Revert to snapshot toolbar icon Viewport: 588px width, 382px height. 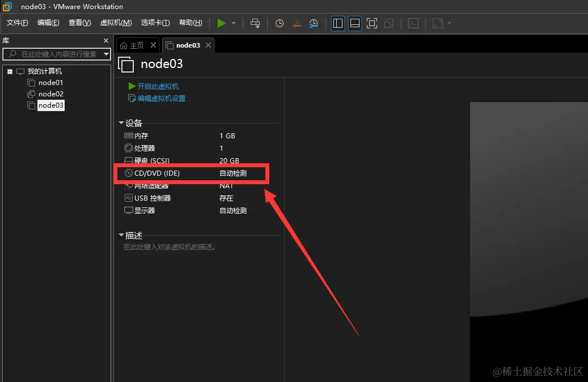(x=296, y=23)
